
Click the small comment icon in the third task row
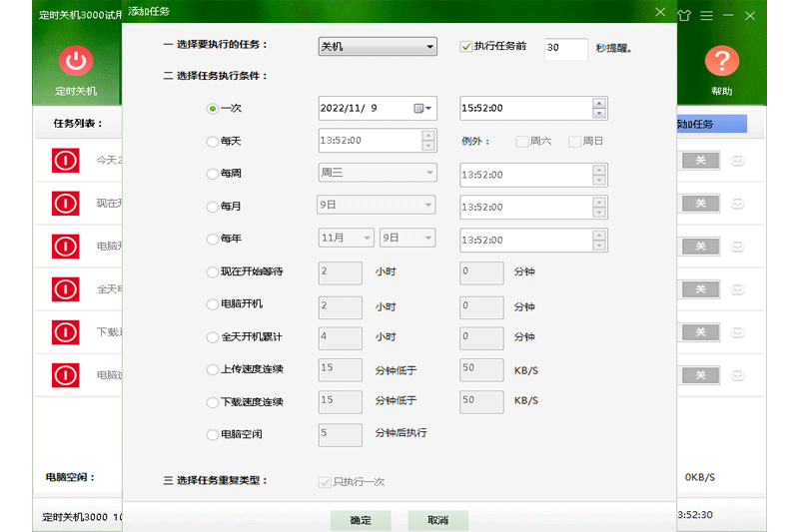pos(737,247)
